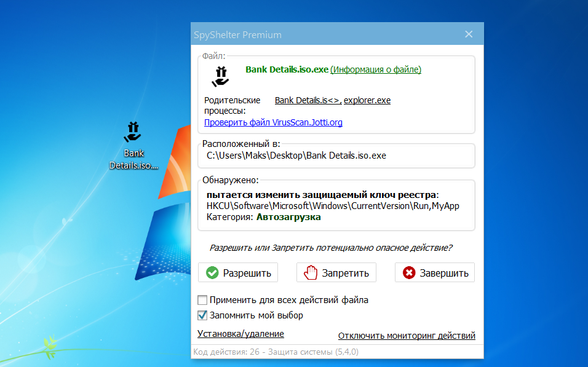The width and height of the screenshot is (588, 367).
Task: Open the 'Информация о файле' link
Action: [376, 69]
